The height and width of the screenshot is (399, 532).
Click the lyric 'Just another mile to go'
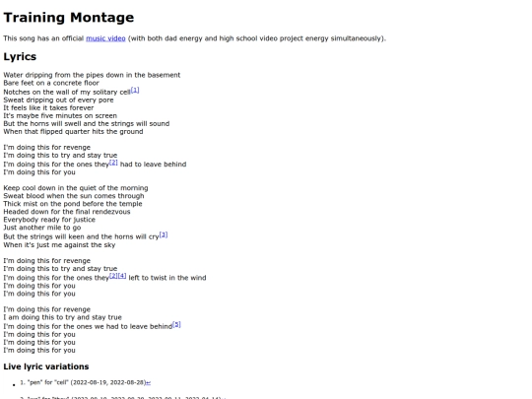click(42, 228)
